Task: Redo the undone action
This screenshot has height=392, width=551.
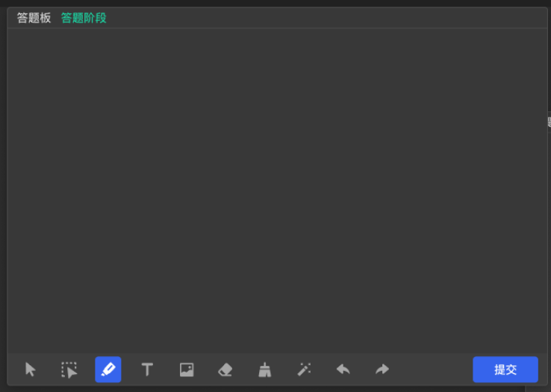Action: point(382,369)
